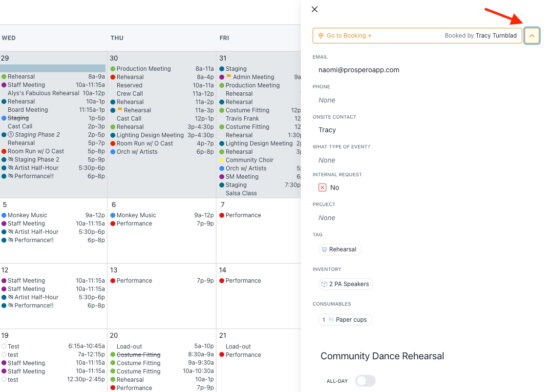Close the event details panel with the X
The width and height of the screenshot is (551, 392).
tap(315, 9)
